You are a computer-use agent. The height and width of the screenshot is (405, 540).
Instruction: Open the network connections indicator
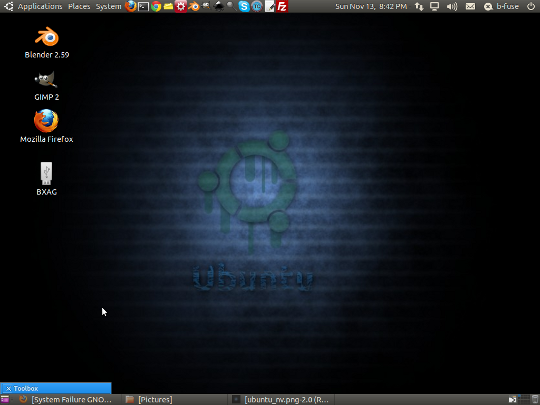419,6
